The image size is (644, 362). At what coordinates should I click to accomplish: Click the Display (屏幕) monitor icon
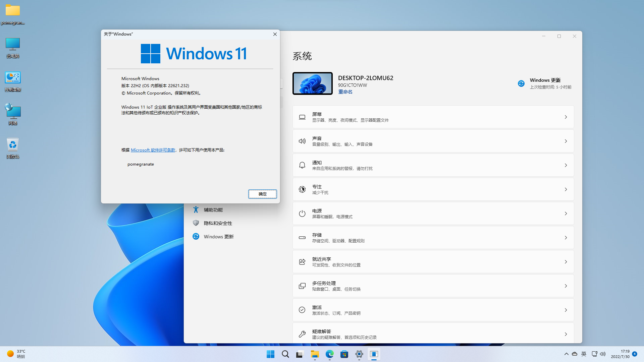point(302,117)
